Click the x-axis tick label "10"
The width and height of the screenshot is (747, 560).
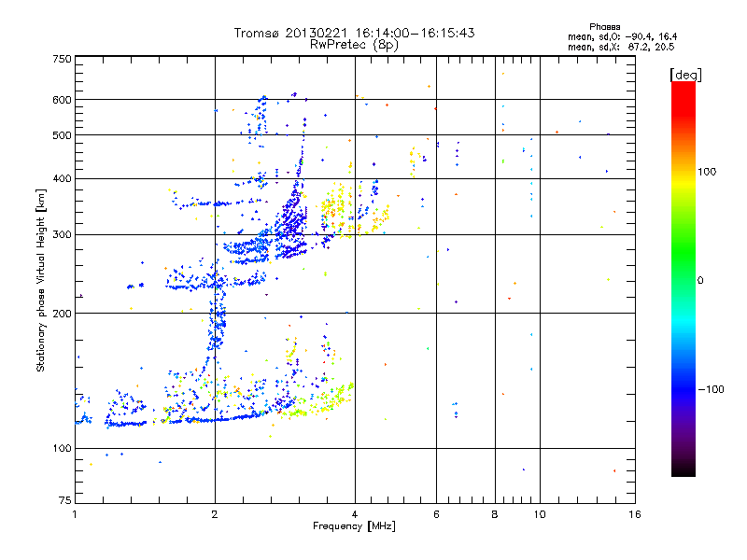540,514
